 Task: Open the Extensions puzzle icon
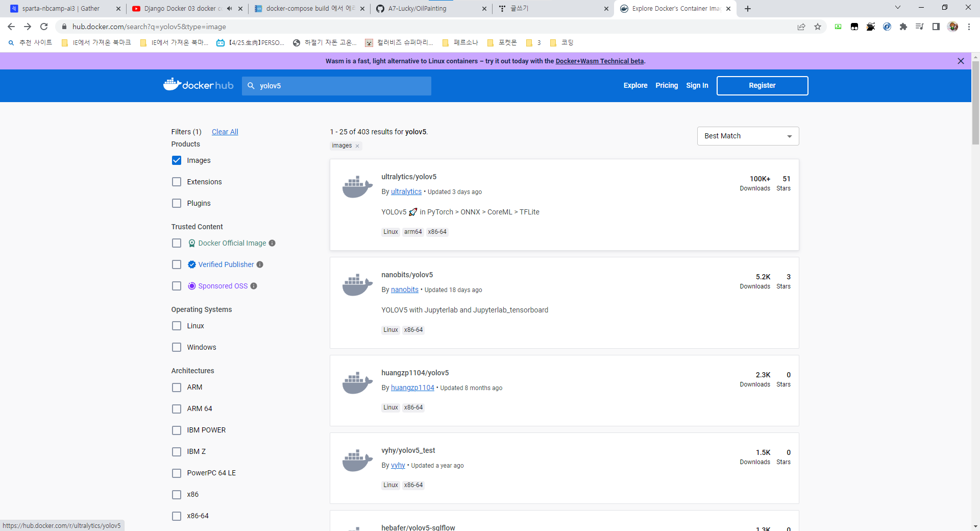903,27
